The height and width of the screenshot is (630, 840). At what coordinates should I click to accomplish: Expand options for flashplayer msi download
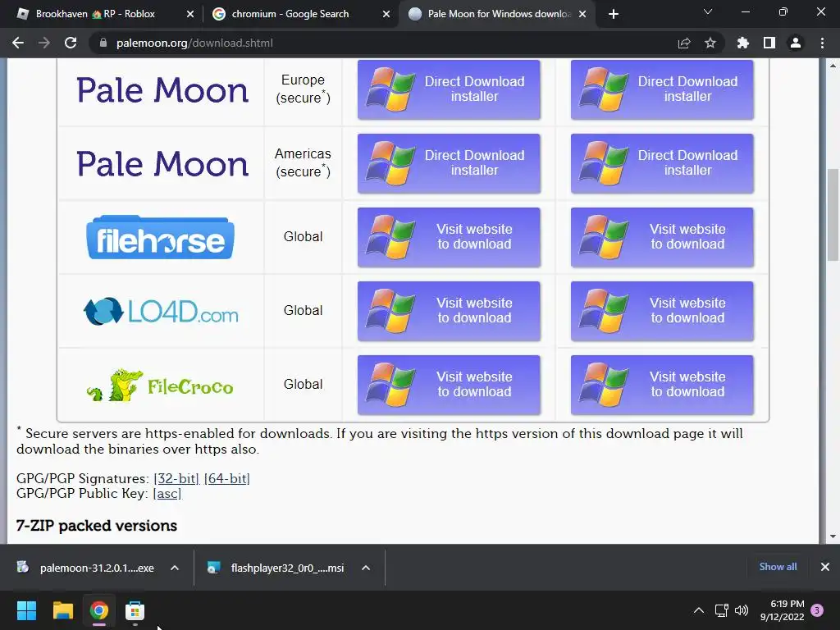coord(366,568)
